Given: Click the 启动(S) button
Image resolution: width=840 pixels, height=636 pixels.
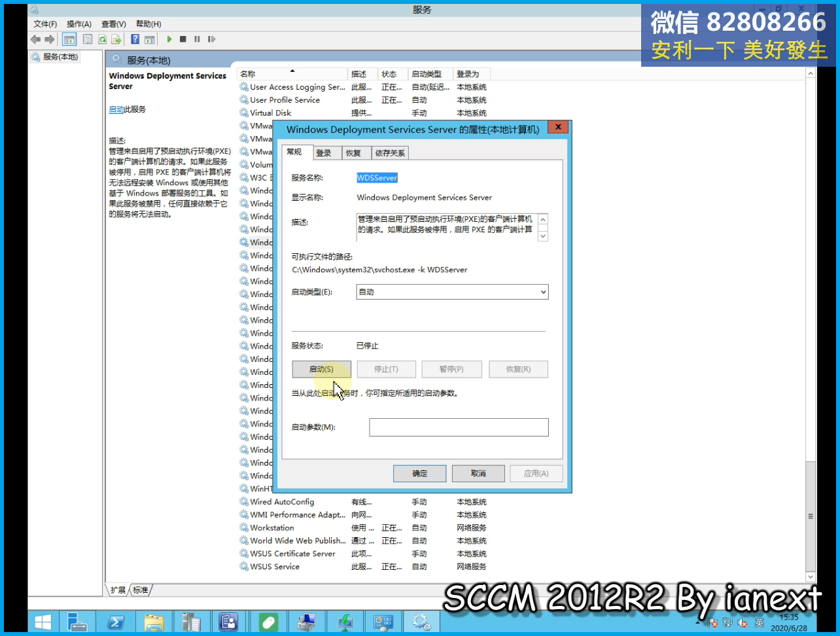Looking at the screenshot, I should (x=321, y=370).
